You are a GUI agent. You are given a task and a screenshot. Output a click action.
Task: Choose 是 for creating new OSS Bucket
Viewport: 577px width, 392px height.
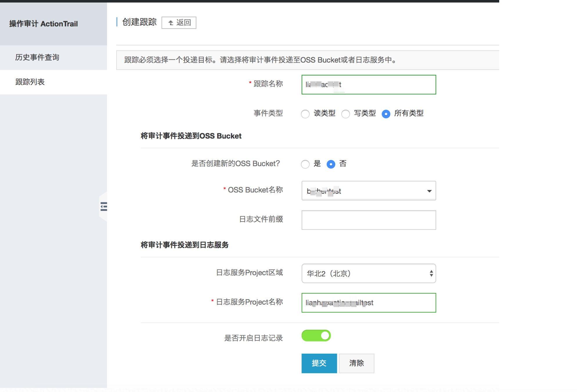[305, 164]
